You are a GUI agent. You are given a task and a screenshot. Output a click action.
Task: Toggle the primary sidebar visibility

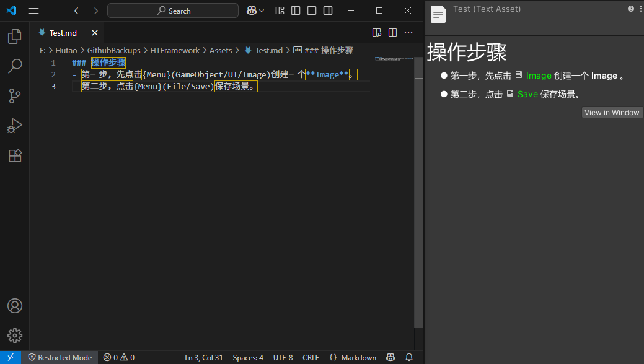(296, 11)
